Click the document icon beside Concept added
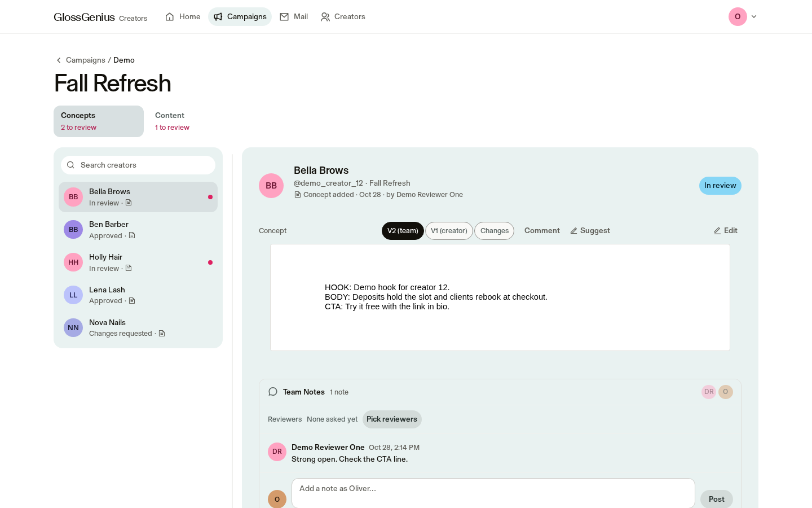Image resolution: width=812 pixels, height=508 pixels. 298,195
